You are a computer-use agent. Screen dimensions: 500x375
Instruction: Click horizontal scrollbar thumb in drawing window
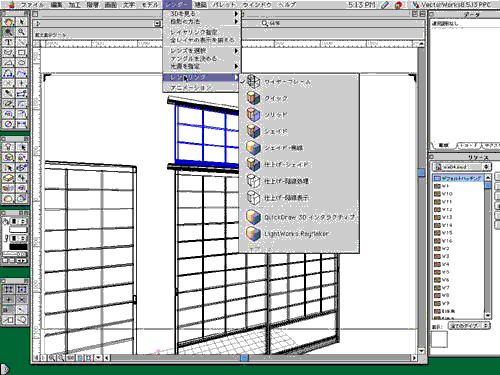click(244, 358)
